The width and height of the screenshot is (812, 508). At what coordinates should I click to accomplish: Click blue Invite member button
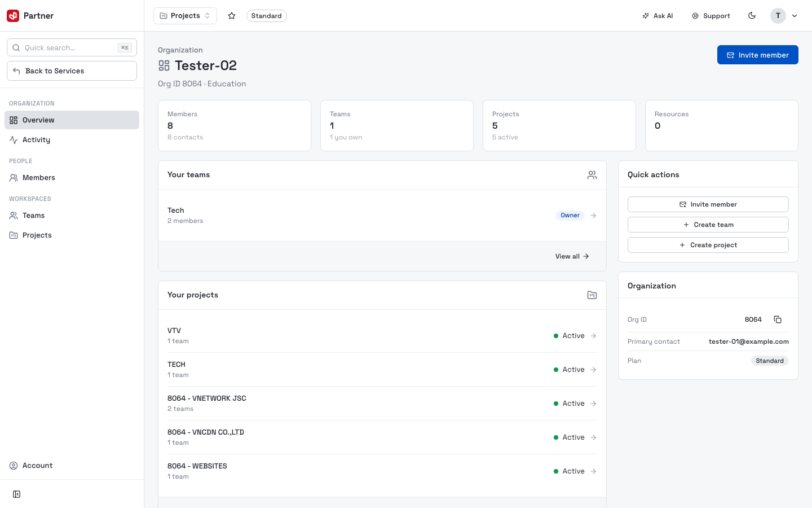tap(757, 55)
